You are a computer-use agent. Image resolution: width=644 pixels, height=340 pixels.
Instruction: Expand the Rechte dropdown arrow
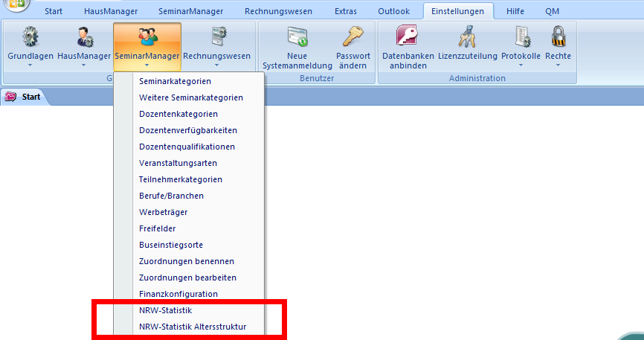[558, 65]
